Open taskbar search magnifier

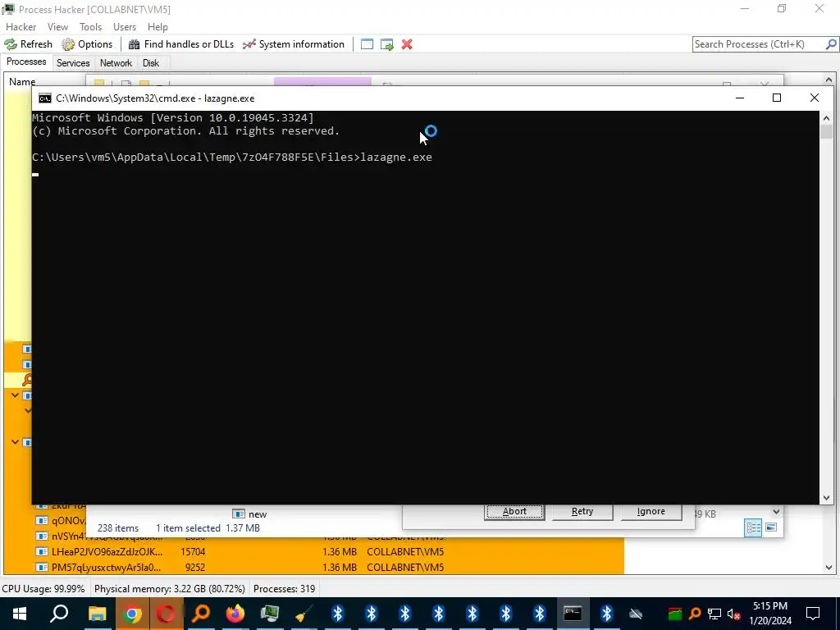59,614
